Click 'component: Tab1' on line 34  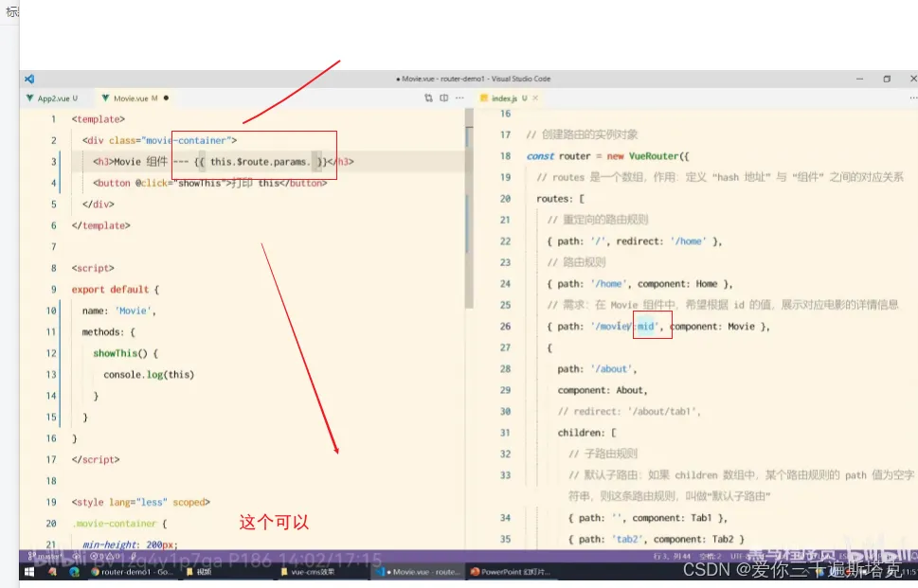click(x=672, y=518)
